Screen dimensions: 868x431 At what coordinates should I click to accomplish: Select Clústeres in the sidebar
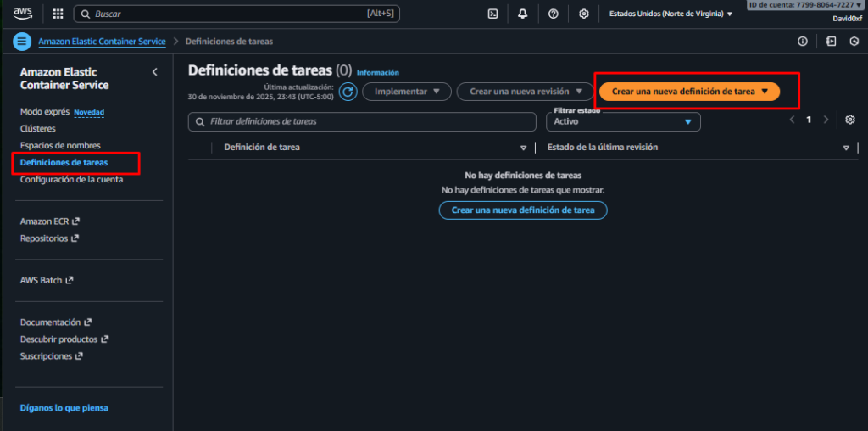point(38,129)
